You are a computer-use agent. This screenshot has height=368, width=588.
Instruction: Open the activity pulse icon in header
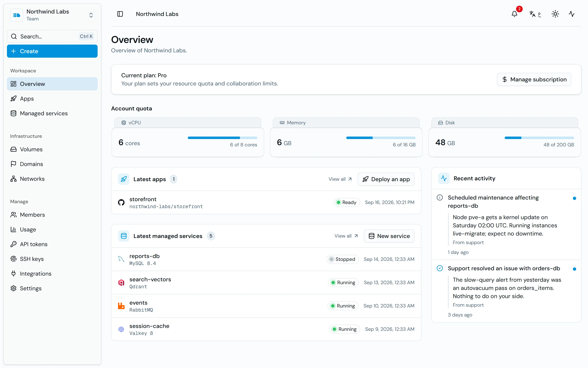(571, 14)
